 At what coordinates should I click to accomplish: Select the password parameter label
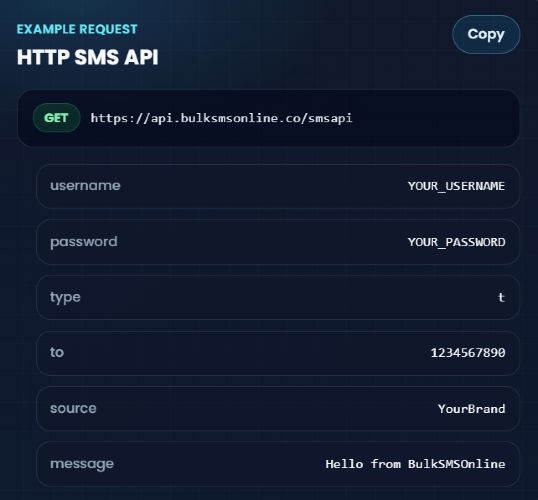83,242
